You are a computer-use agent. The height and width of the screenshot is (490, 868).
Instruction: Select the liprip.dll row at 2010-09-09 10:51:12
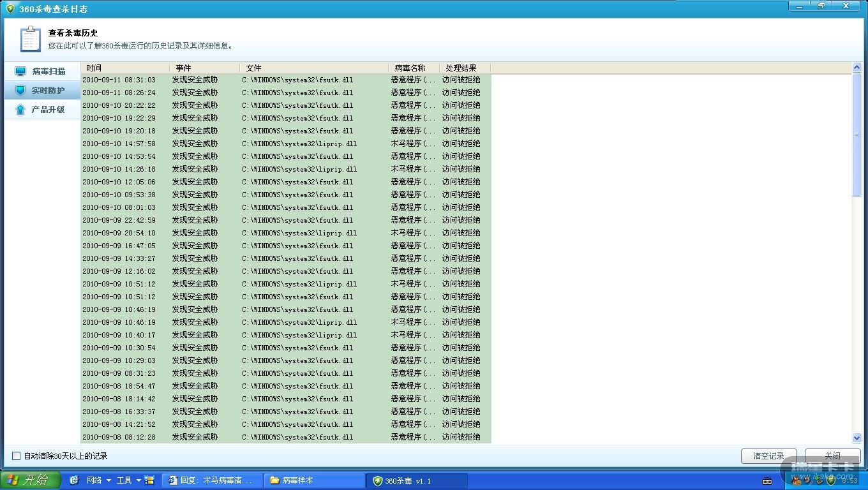point(286,284)
